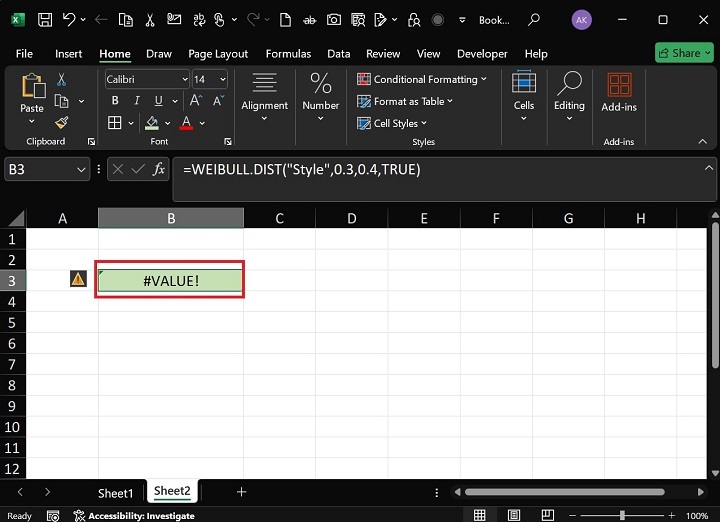The image size is (720, 522).
Task: Toggle Bold formatting
Action: (x=115, y=101)
